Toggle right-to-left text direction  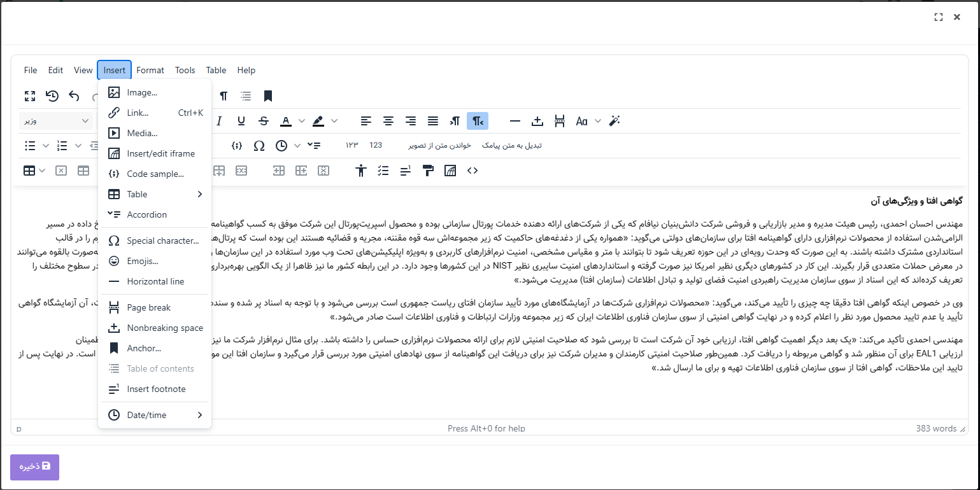(477, 121)
